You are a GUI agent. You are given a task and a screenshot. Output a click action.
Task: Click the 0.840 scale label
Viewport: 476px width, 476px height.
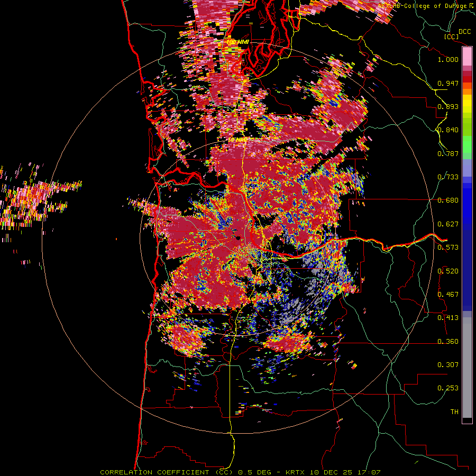click(448, 130)
